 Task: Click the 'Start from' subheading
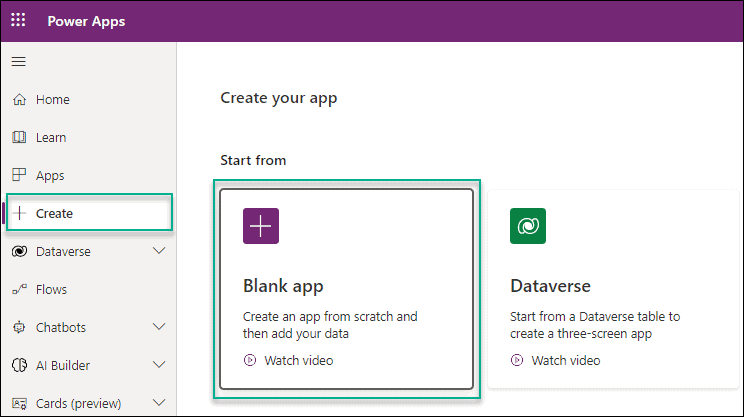(x=253, y=160)
